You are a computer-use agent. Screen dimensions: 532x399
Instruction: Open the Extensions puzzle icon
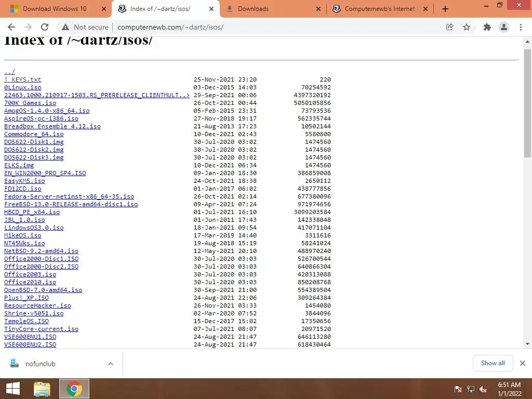point(487,27)
